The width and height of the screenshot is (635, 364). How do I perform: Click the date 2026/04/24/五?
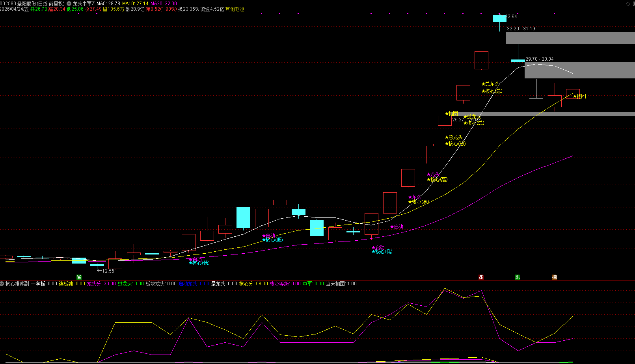[15, 9]
